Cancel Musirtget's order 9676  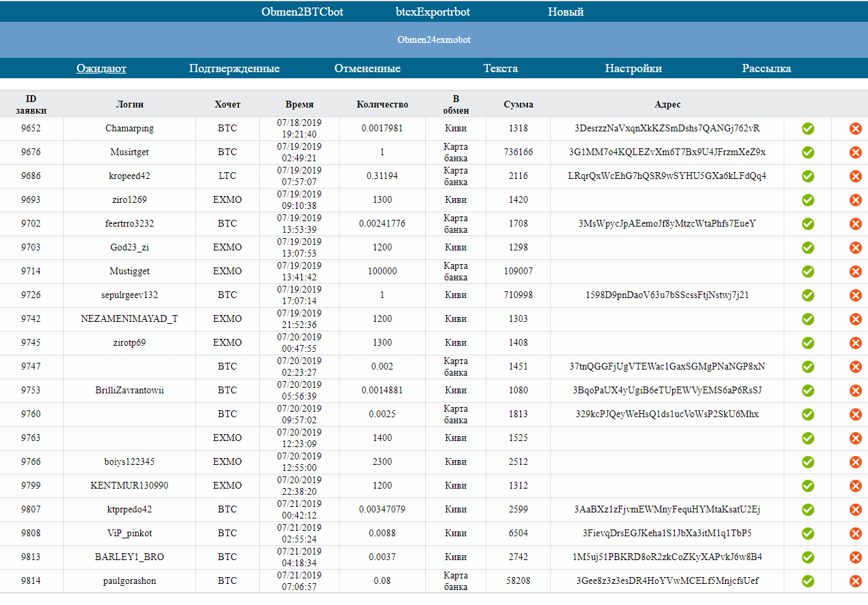(856, 152)
